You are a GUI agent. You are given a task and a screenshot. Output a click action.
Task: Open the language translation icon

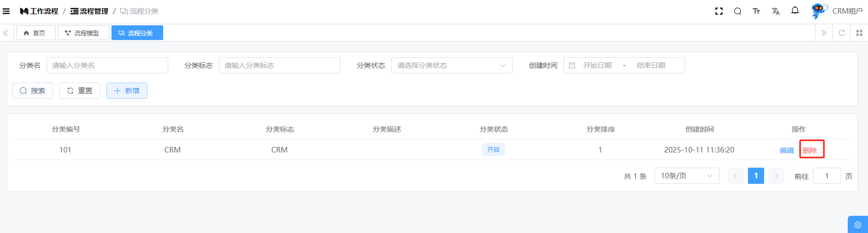(776, 11)
